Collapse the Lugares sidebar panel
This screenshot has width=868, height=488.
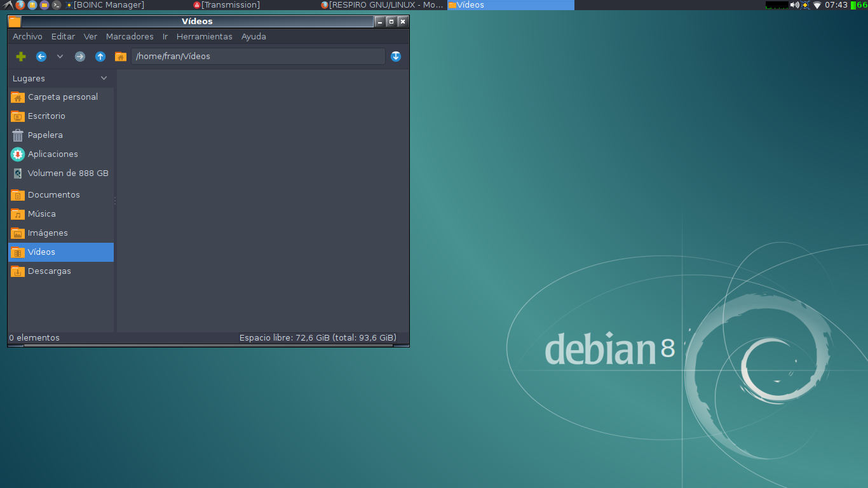click(x=103, y=78)
